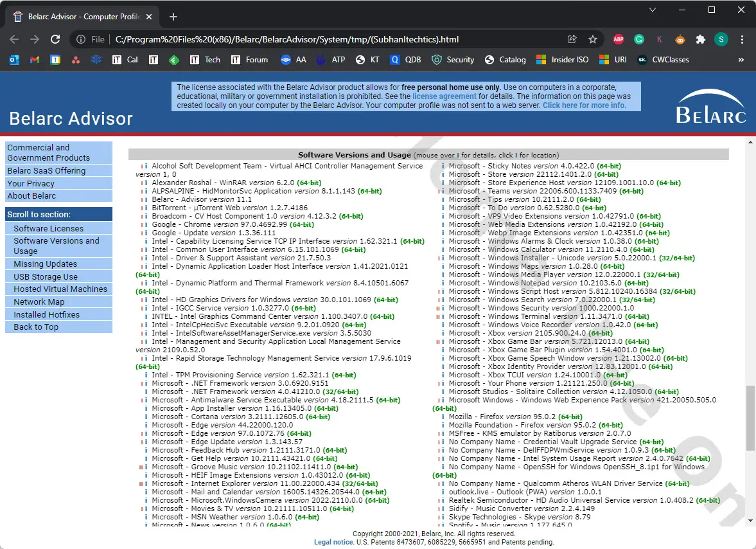Open the Insider ISO bookmark
Screen dimensions: 756x549
tap(562, 60)
